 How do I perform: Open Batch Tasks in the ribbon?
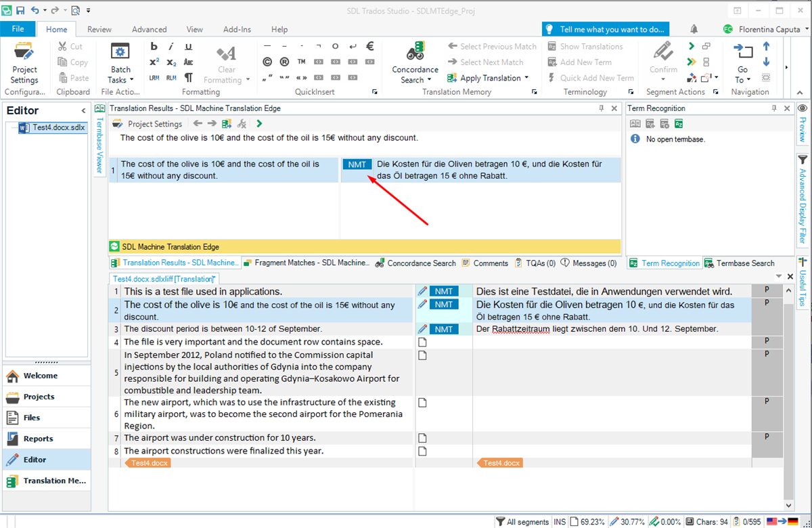[x=120, y=62]
